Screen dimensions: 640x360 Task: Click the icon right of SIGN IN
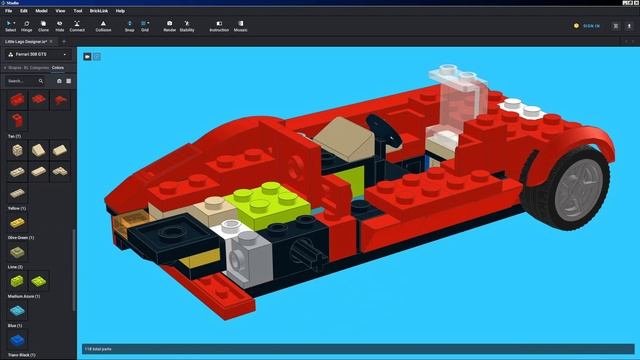[x=616, y=26]
